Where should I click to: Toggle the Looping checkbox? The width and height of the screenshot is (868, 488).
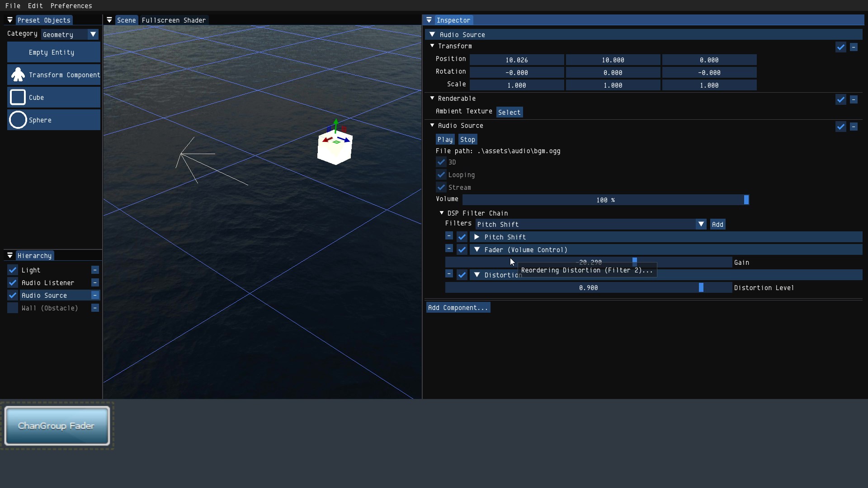click(441, 174)
